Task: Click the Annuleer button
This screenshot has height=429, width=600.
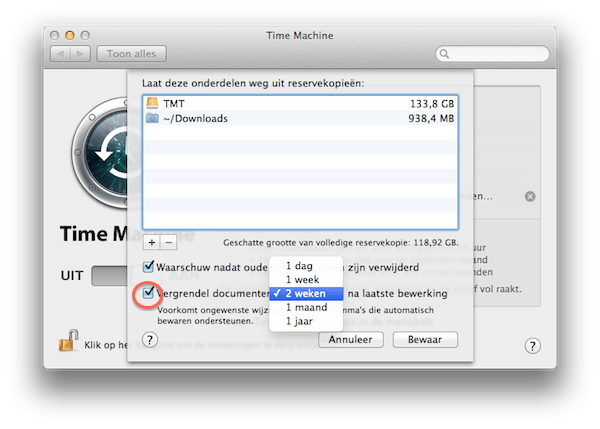Action: coord(351,339)
